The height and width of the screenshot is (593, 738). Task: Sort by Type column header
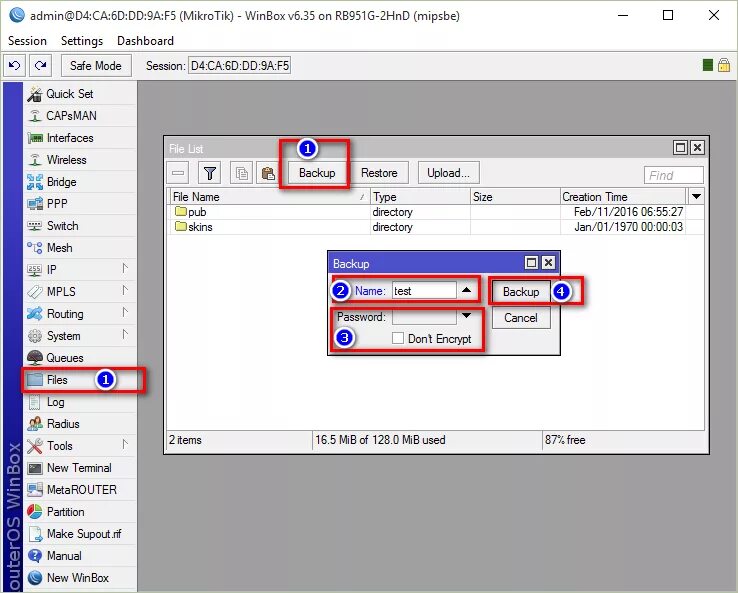420,196
